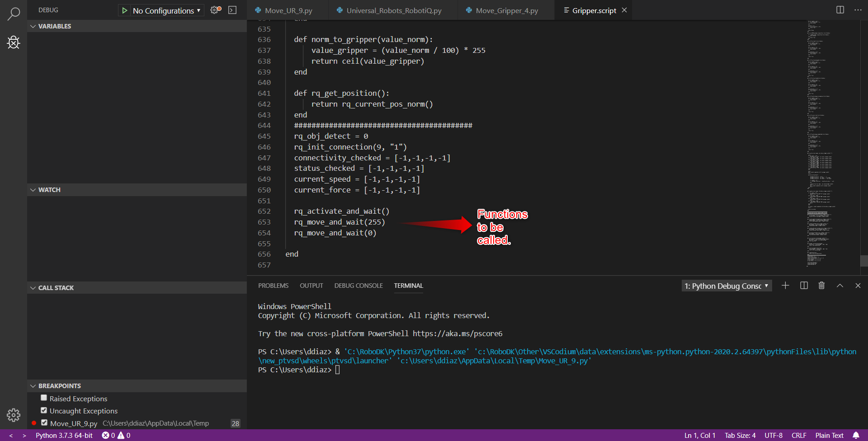Create a new terminal with plus icon
Viewport: 868px width, 441px height.
point(785,286)
